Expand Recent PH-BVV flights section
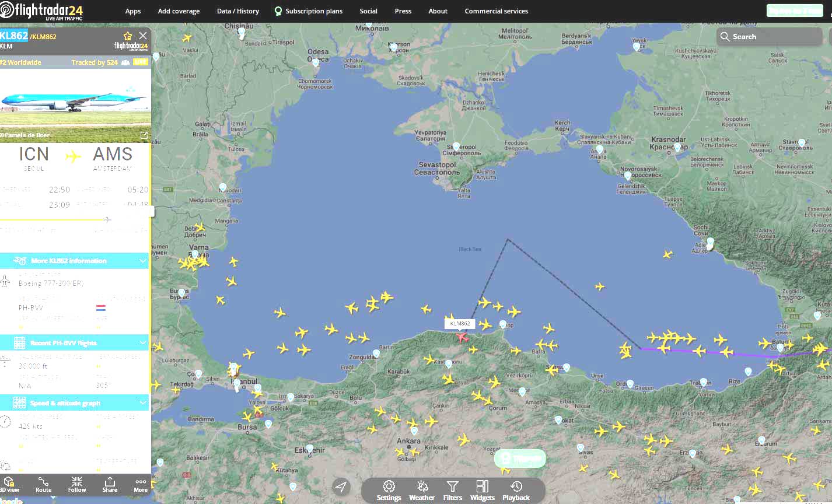 tap(74, 342)
